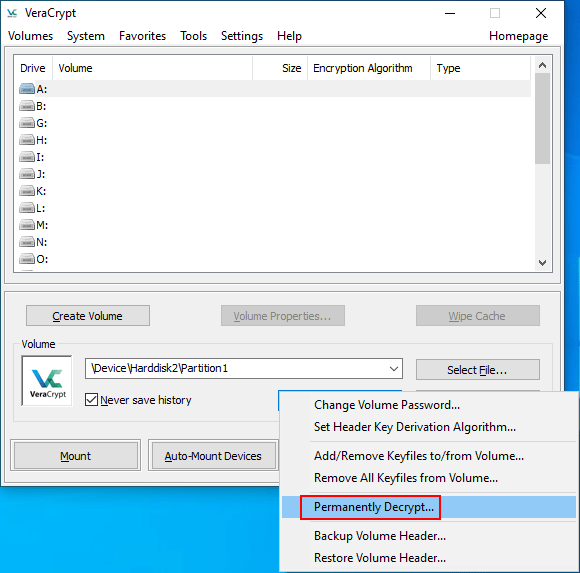580x573 pixels.
Task: Open the Tools menu
Action: [193, 36]
